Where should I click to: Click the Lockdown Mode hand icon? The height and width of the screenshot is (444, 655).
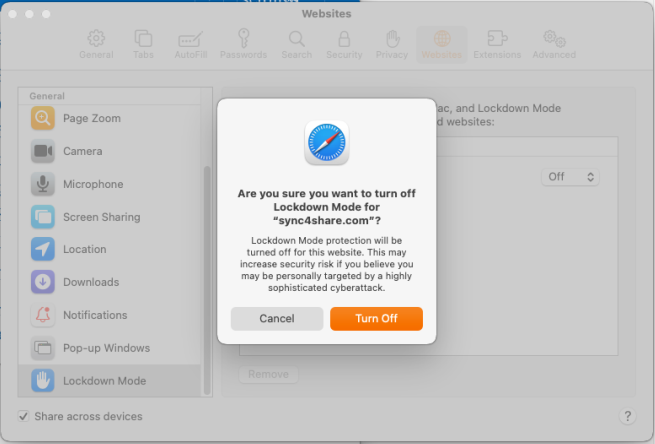[x=43, y=381]
